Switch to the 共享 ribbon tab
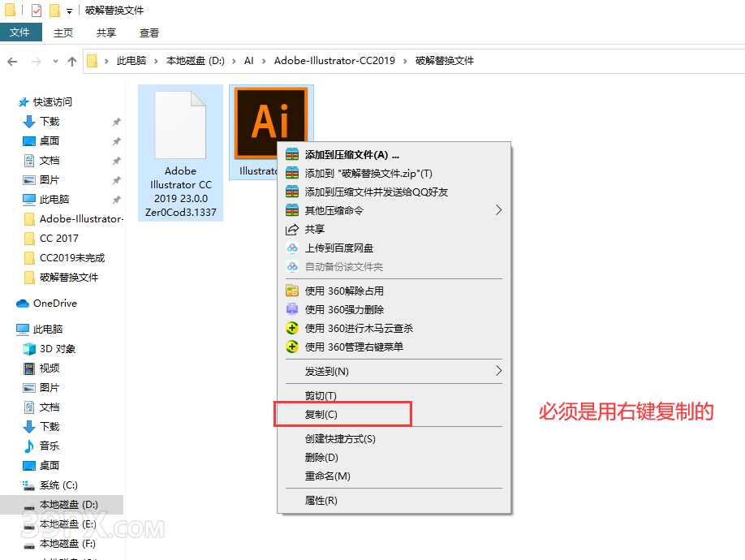 tap(106, 32)
